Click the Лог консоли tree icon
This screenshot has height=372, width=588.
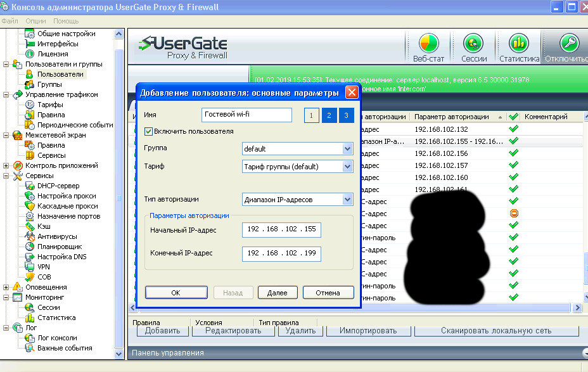pyautogui.click(x=30, y=338)
